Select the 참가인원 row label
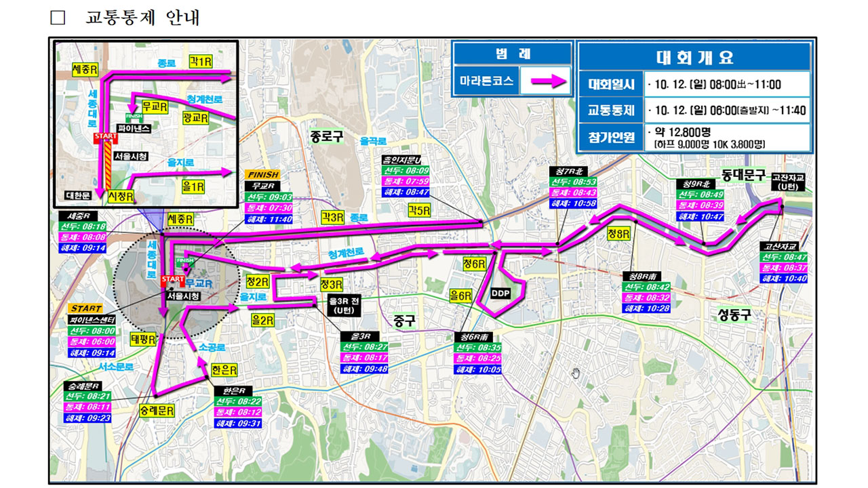Screen dimensions: 868x488 (611, 138)
